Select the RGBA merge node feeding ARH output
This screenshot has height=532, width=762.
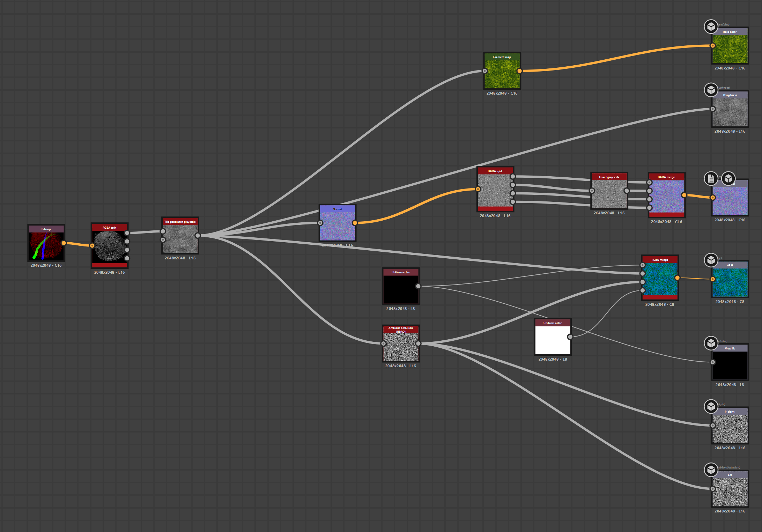660,278
